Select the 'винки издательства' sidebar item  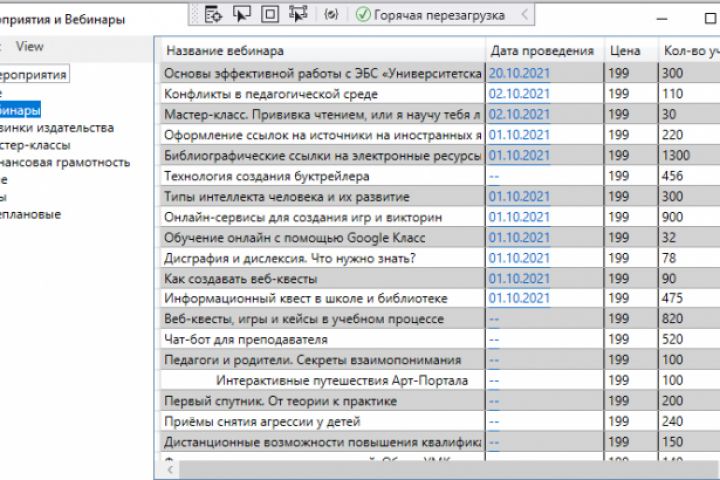pyautogui.click(x=56, y=128)
